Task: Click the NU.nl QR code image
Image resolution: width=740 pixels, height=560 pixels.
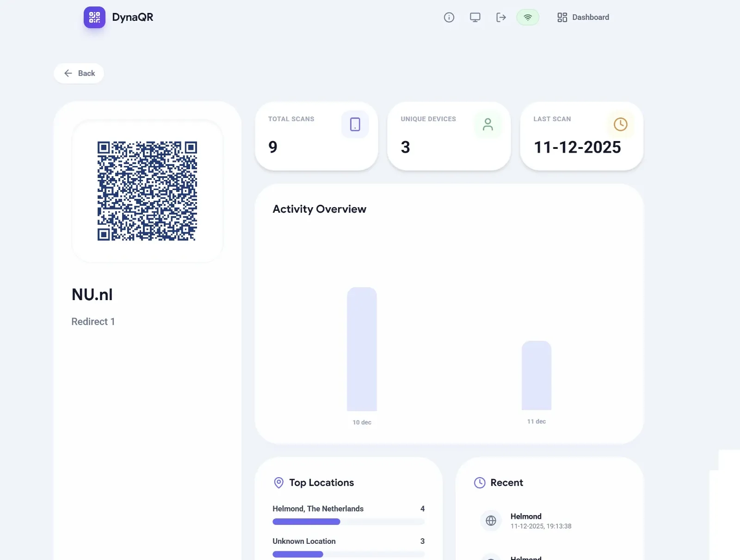Action: [x=147, y=191]
